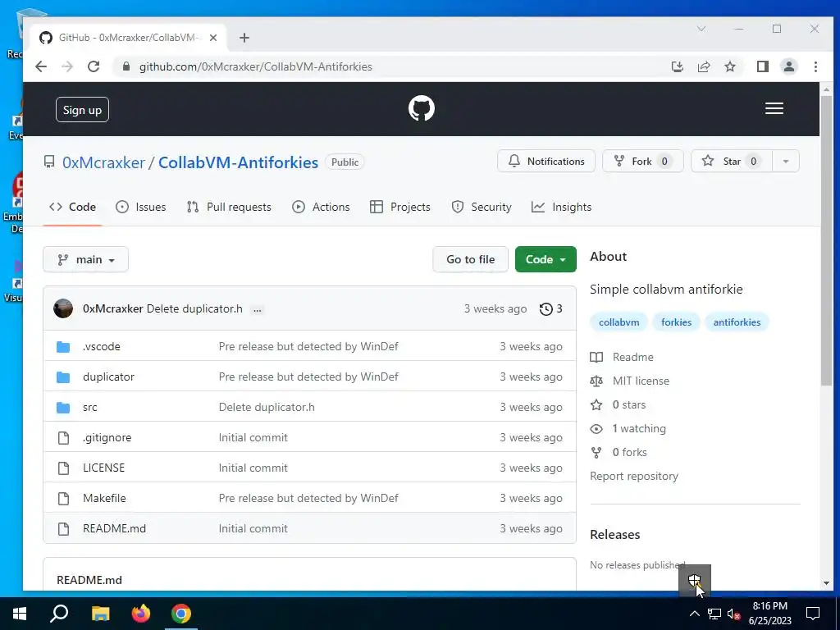
Task: Open a new tab with plus button
Action: point(244,38)
